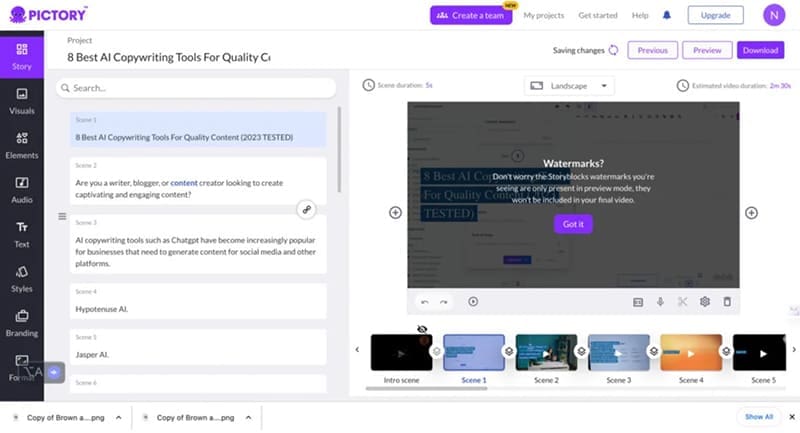This screenshot has height=433, width=800.
Task: Select the Intro scene thumbnail
Action: coord(401,352)
